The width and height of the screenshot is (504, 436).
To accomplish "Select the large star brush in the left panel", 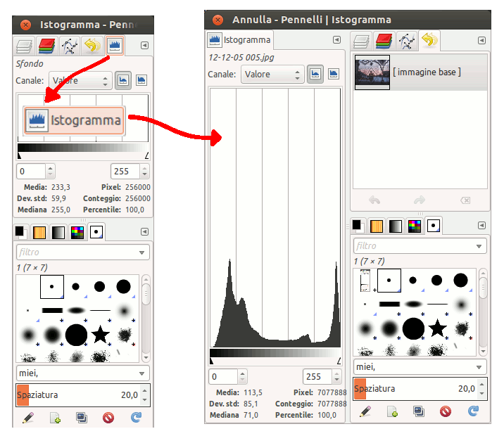I will click(x=100, y=333).
